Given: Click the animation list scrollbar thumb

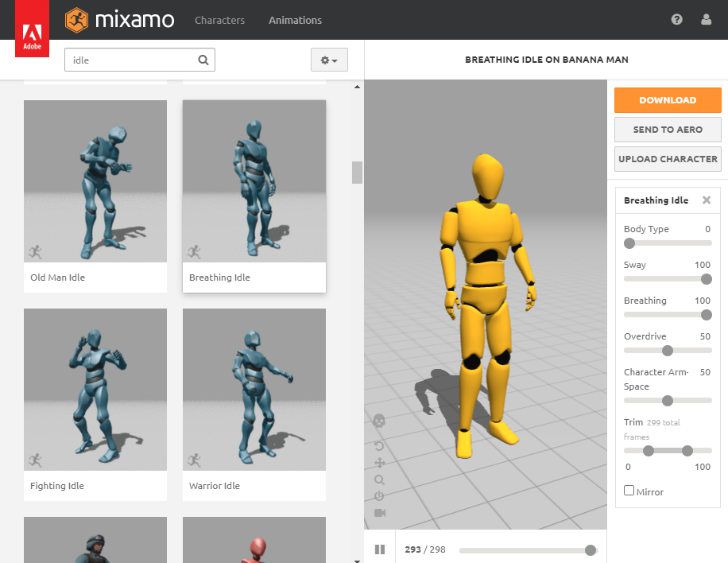Looking at the screenshot, I should point(357,173).
